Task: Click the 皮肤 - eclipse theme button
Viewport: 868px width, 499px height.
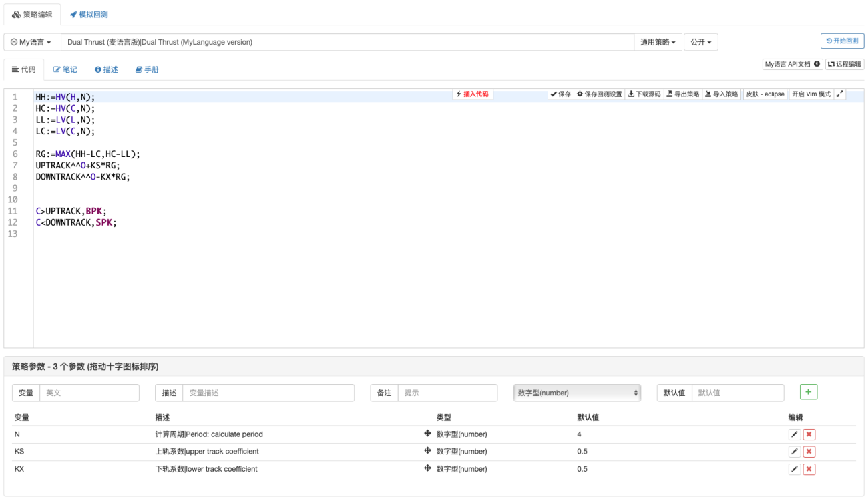Action: (x=765, y=94)
